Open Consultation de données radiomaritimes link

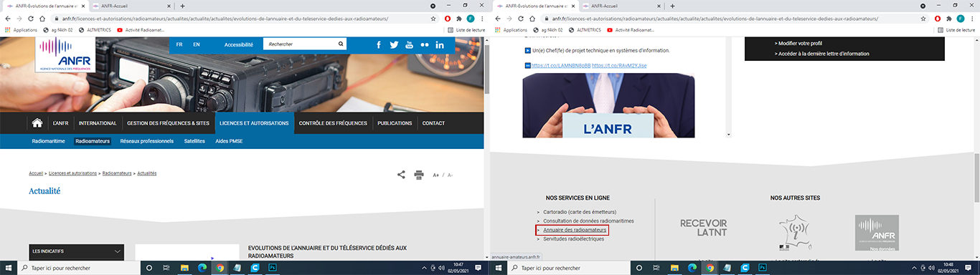pyautogui.click(x=588, y=221)
